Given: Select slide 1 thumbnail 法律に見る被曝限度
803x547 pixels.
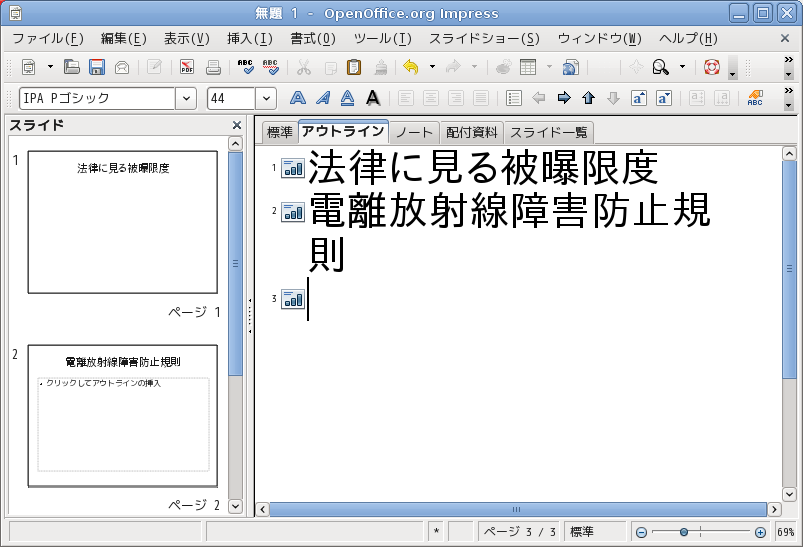Looking at the screenshot, I should [x=122, y=222].
